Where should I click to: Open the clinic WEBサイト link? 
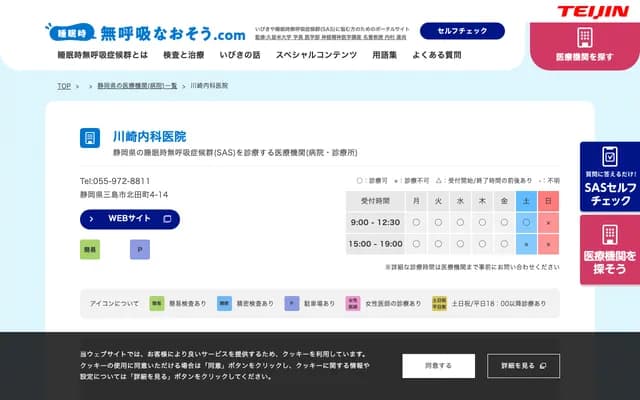pyautogui.click(x=130, y=218)
